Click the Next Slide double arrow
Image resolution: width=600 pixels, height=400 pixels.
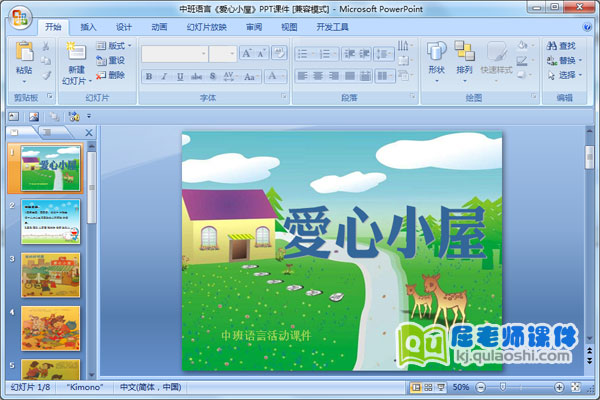tap(589, 361)
